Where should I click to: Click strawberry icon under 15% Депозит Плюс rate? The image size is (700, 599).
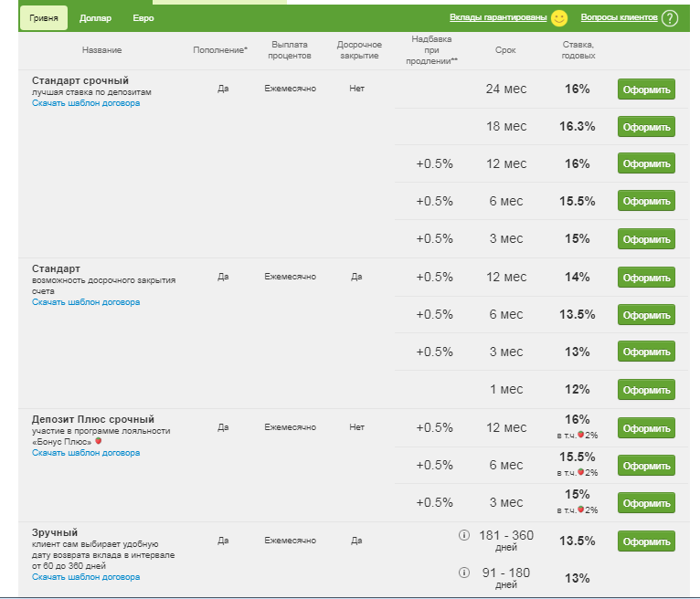[581, 510]
